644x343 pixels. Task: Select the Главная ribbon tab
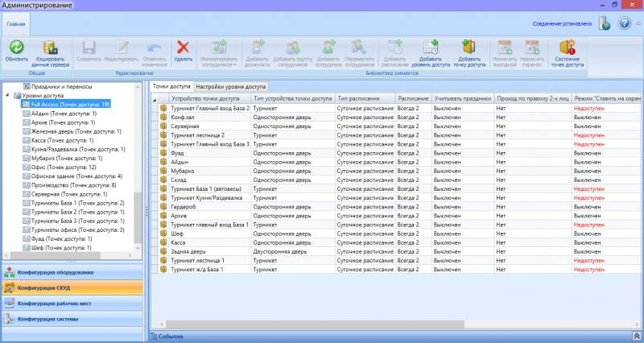[x=16, y=24]
